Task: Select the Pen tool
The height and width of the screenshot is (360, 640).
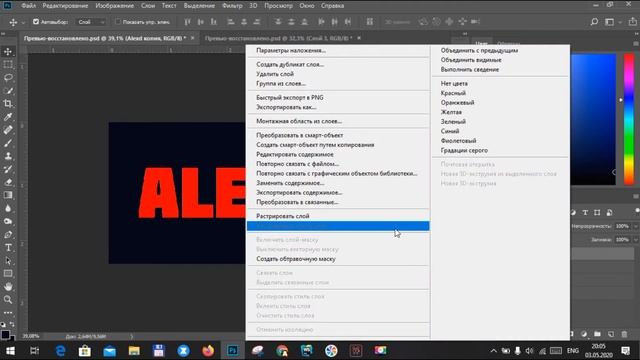Action: (x=8, y=235)
